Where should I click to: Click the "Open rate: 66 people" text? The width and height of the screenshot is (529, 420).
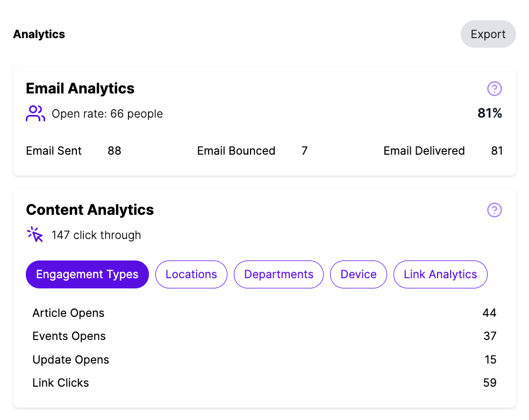coord(108,114)
